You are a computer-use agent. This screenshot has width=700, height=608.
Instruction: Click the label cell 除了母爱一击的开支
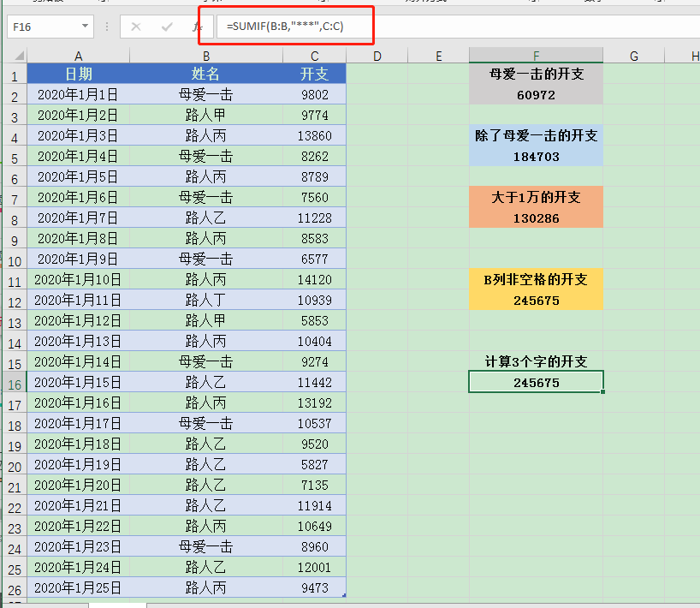537,135
